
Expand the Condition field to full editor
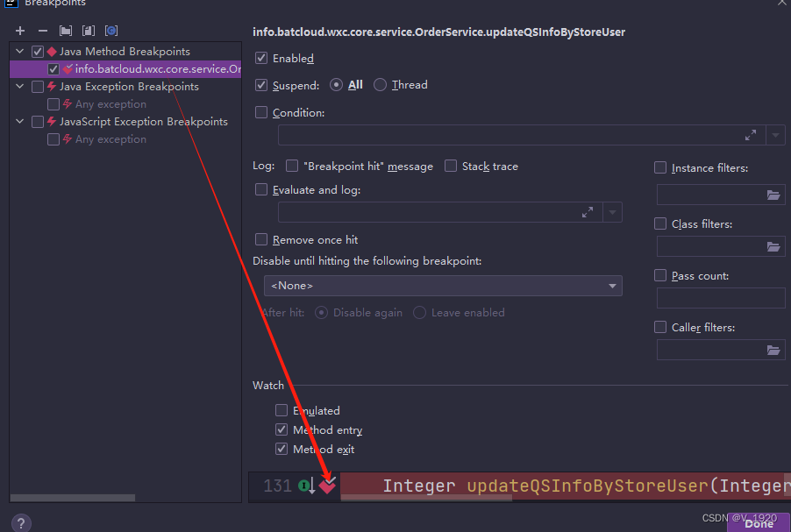tap(752, 135)
